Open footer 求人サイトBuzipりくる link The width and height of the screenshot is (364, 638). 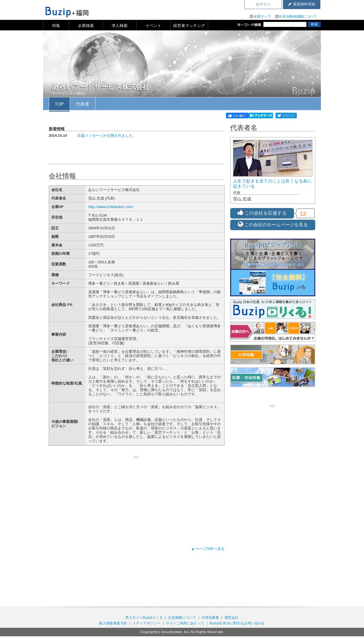tap(144, 618)
